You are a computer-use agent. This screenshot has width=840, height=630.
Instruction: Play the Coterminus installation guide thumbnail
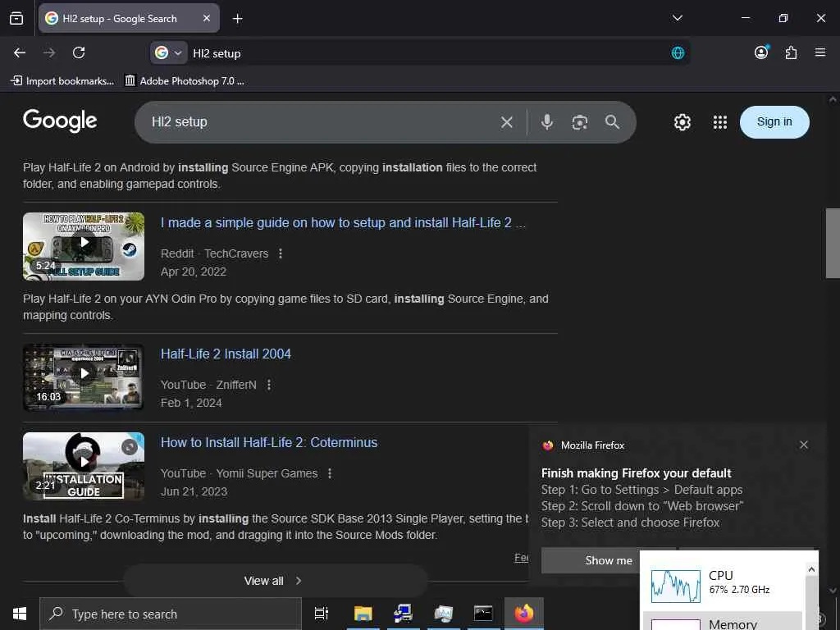[x=84, y=466]
